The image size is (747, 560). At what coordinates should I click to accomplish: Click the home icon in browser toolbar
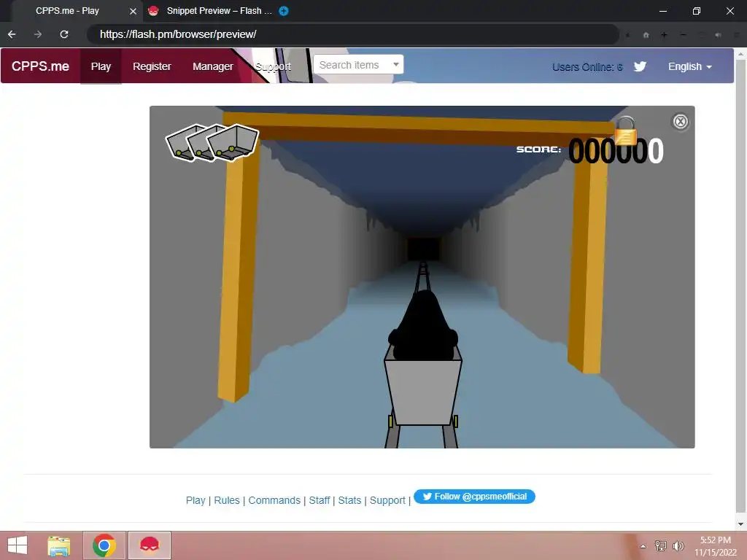tap(646, 35)
